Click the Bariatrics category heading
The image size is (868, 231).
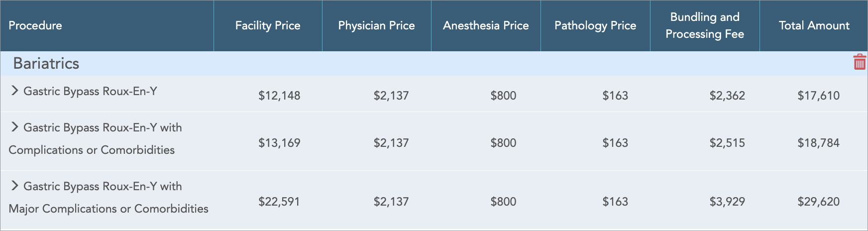[46, 63]
